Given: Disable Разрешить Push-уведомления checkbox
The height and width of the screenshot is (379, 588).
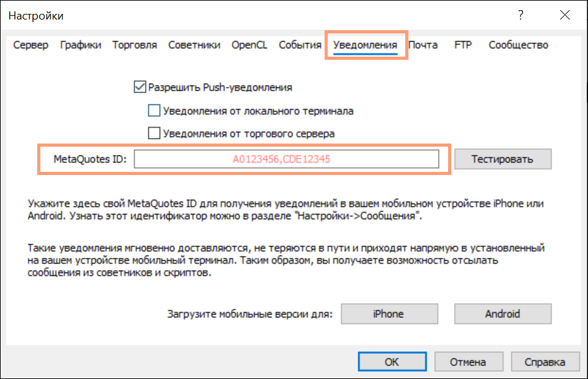Looking at the screenshot, I should (140, 88).
